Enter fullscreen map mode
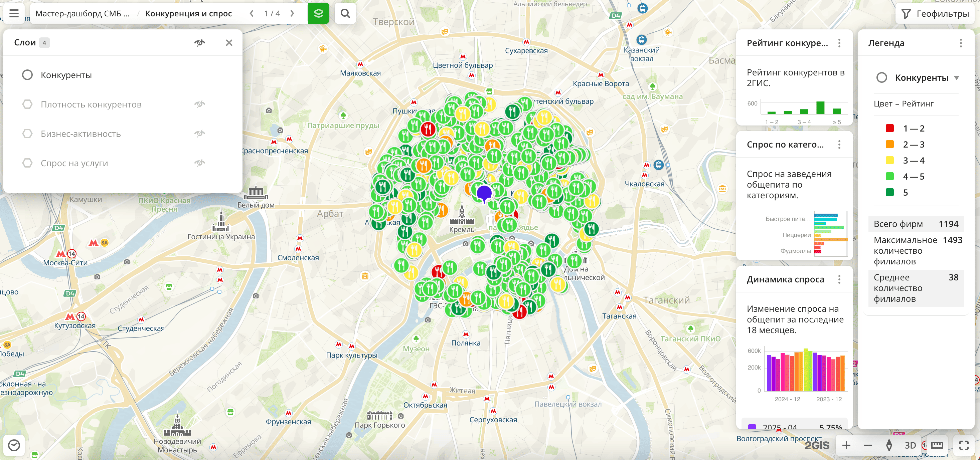 (964, 445)
